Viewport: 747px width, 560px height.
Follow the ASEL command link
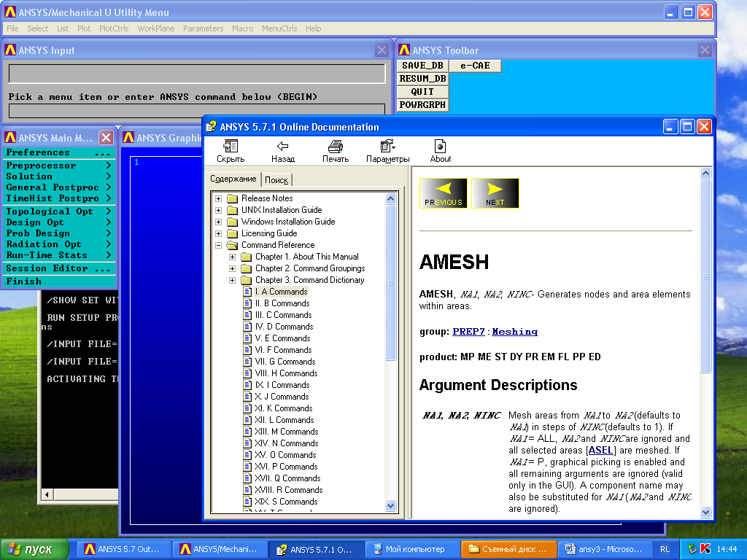(601, 450)
